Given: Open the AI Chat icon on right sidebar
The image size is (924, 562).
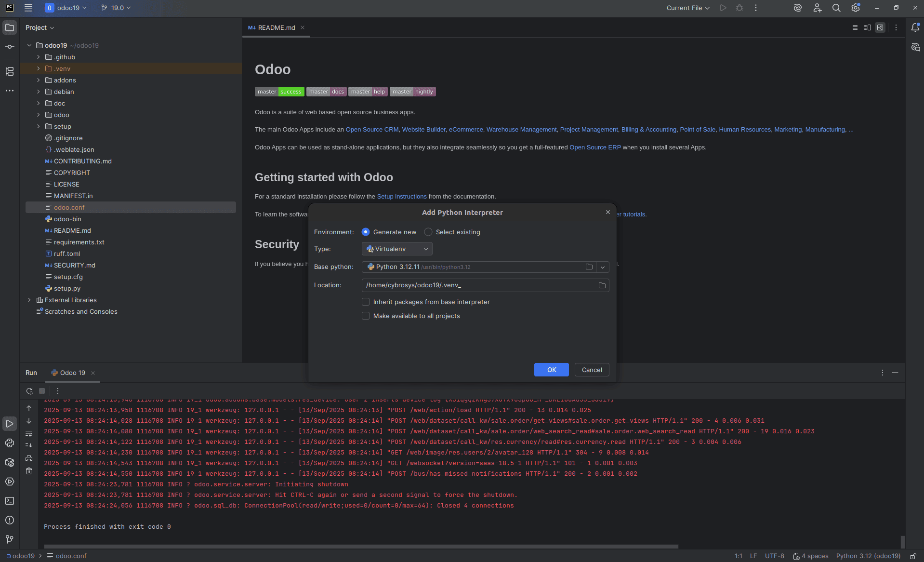Looking at the screenshot, I should [x=915, y=47].
